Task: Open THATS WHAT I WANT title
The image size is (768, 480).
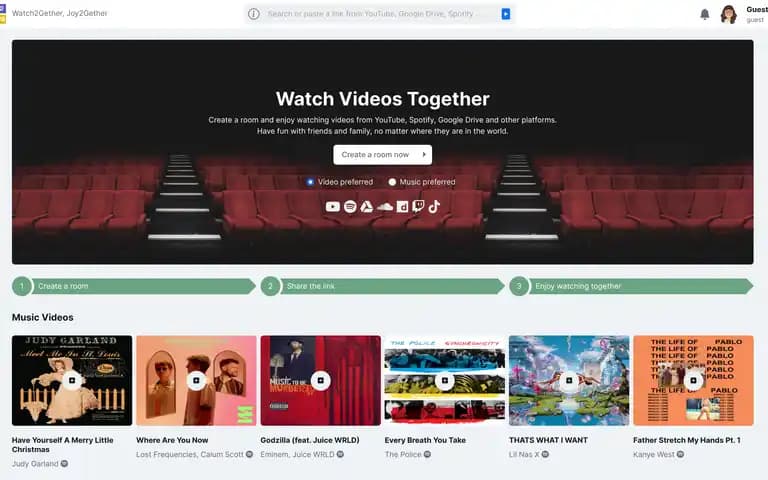Action: tap(548, 440)
